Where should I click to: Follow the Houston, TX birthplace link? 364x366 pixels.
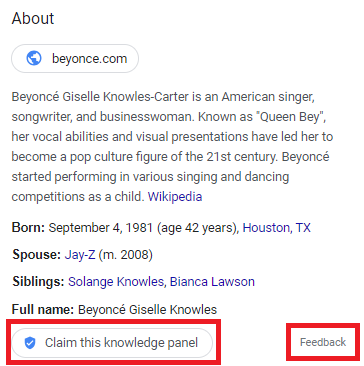pos(276,228)
